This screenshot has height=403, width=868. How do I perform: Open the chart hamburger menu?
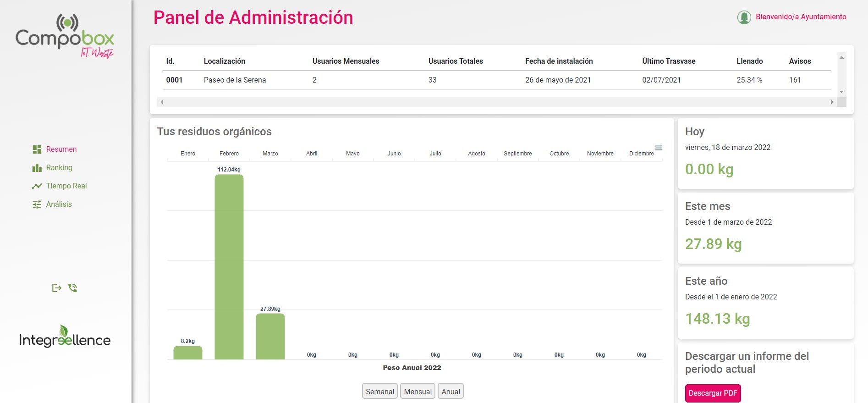click(x=659, y=148)
